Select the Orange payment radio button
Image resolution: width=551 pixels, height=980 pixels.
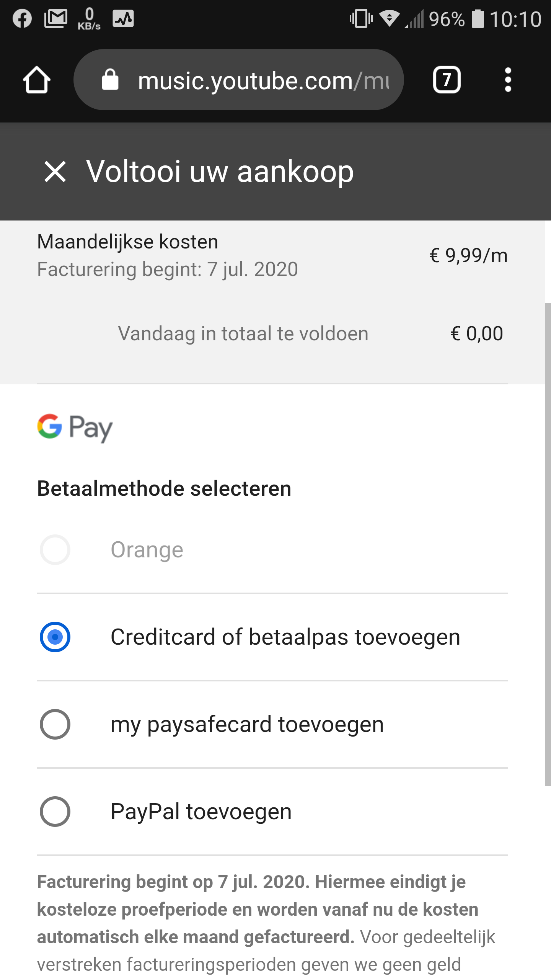(55, 550)
